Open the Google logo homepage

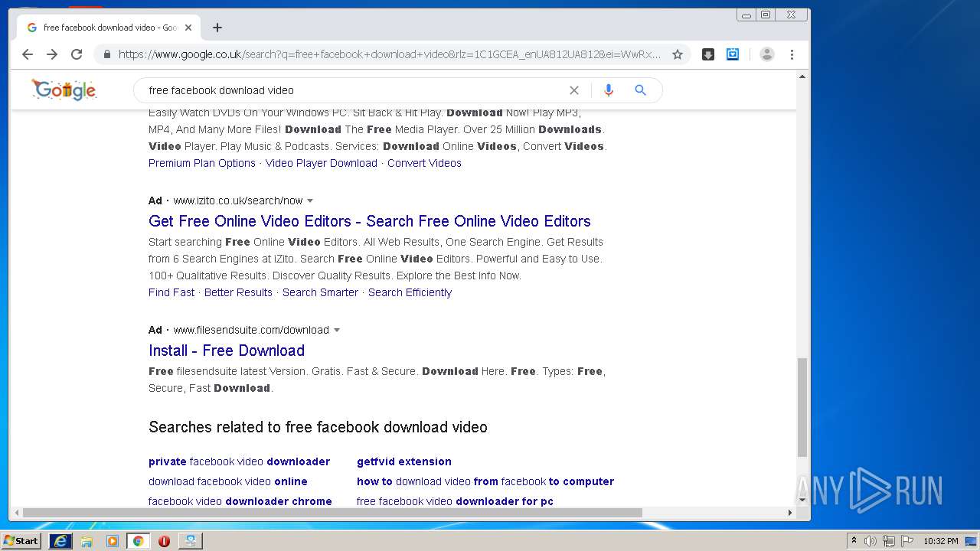click(64, 90)
